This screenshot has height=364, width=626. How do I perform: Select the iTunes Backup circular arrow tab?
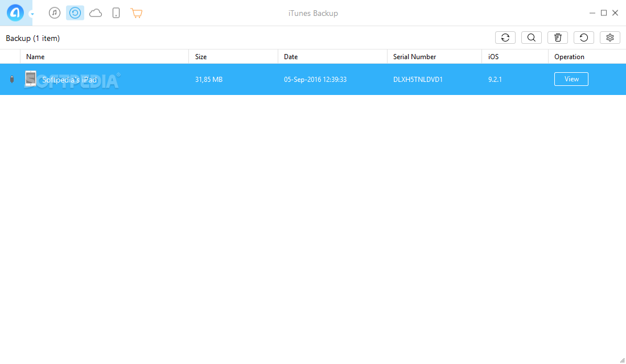tap(75, 13)
